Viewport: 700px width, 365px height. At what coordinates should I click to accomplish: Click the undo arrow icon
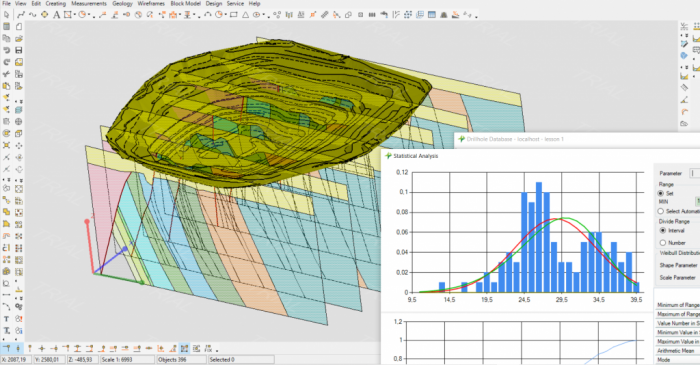(x=7, y=50)
